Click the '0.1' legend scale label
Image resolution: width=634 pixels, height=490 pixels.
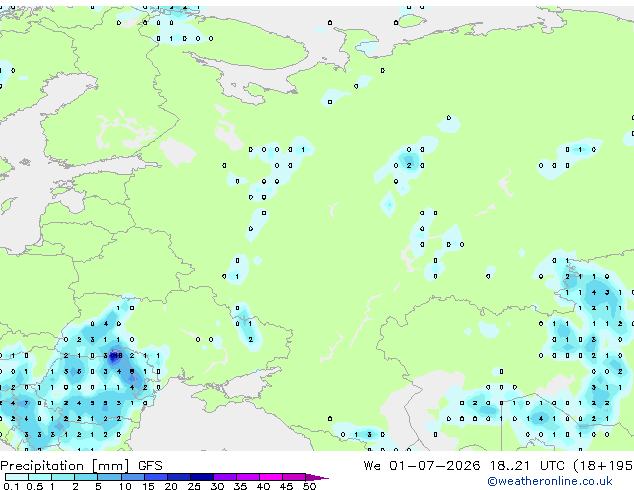(11, 486)
